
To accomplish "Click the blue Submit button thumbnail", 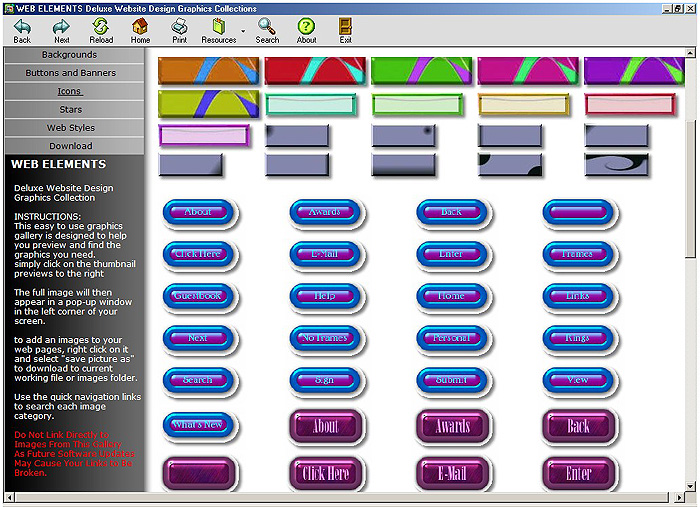I will [x=452, y=380].
